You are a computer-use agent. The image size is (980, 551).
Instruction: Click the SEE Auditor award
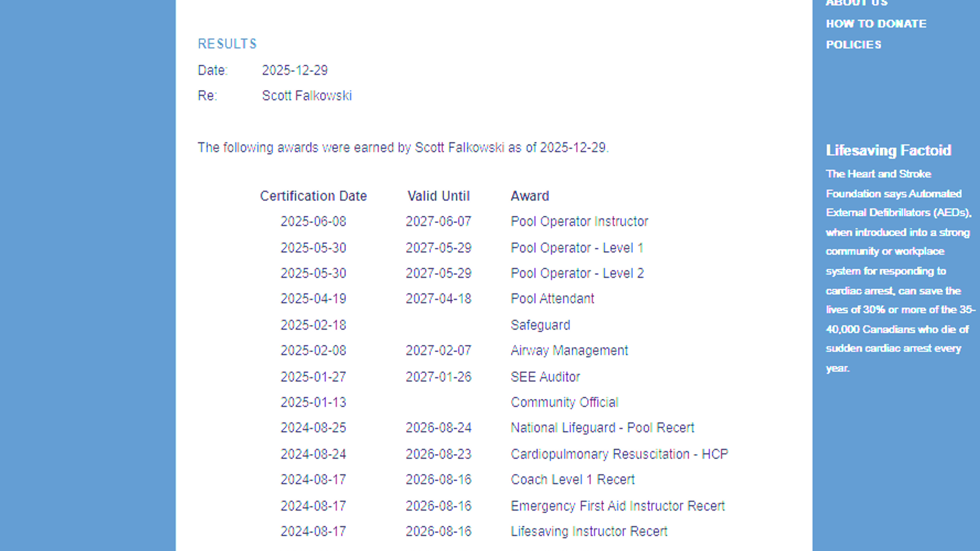[545, 377]
